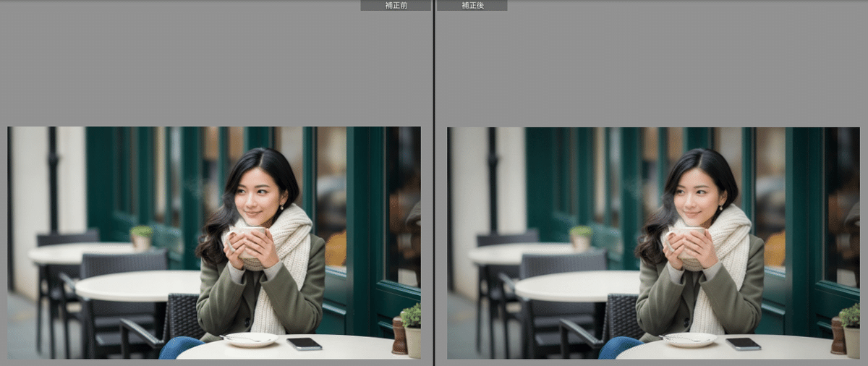This screenshot has height=366, width=868.
Task: Click the after-correction photo of the woman
Action: pos(654,243)
